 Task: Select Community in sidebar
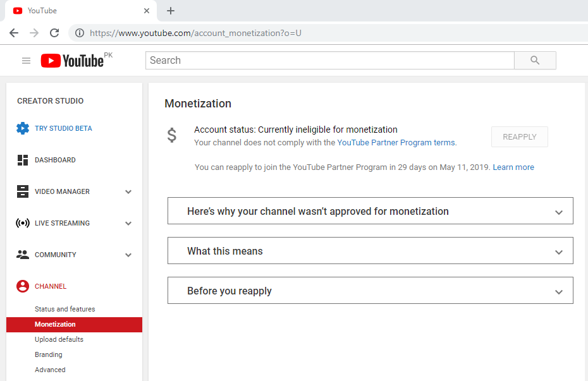click(x=56, y=255)
